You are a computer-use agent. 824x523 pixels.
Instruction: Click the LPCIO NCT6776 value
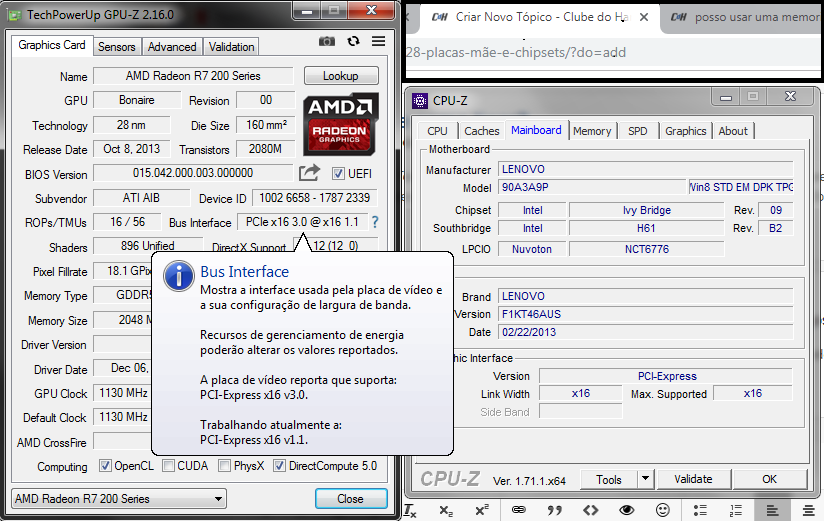646,249
